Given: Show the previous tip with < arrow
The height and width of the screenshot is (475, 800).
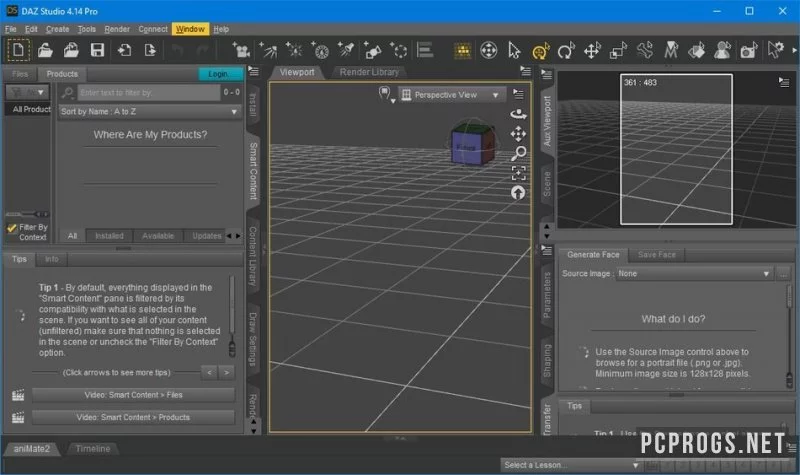Looking at the screenshot, I should 209,372.
